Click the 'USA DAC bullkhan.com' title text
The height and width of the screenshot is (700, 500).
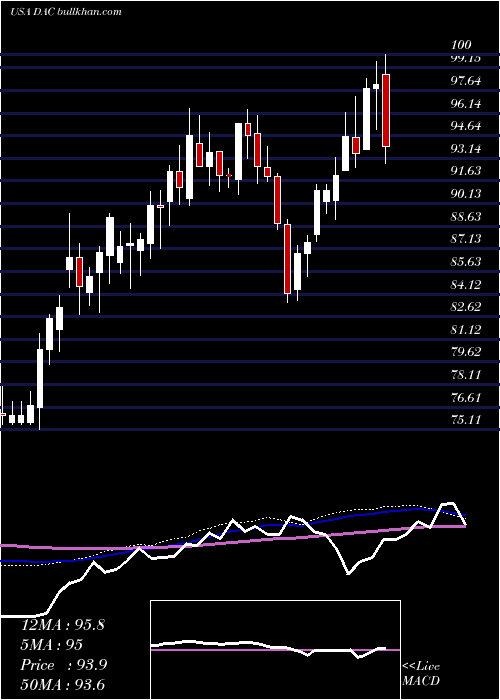[x=66, y=12]
